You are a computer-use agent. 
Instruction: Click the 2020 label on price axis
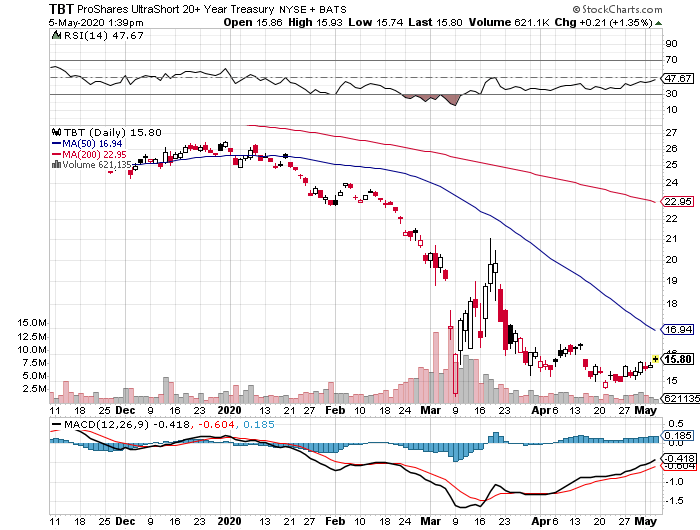(x=229, y=410)
